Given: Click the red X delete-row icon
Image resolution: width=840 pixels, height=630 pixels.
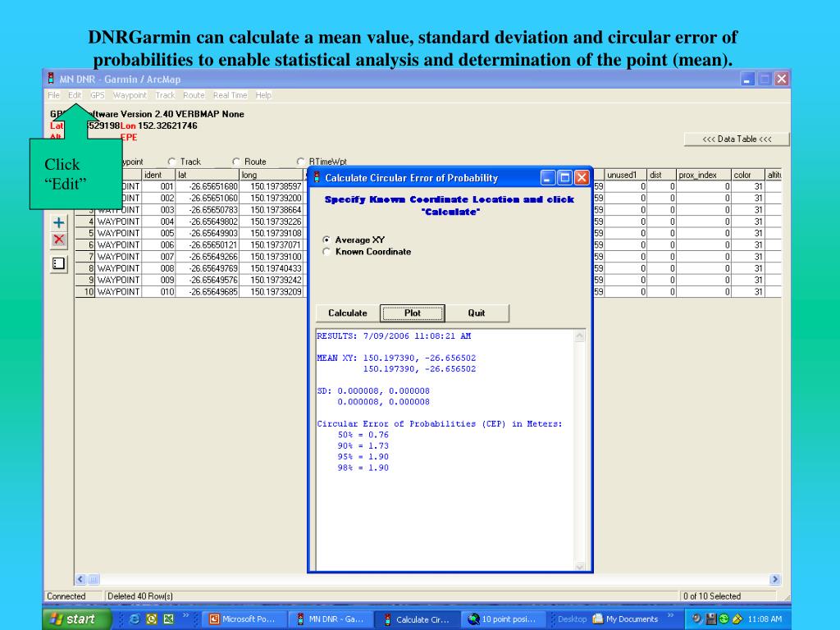Looking at the screenshot, I should pyautogui.click(x=59, y=240).
